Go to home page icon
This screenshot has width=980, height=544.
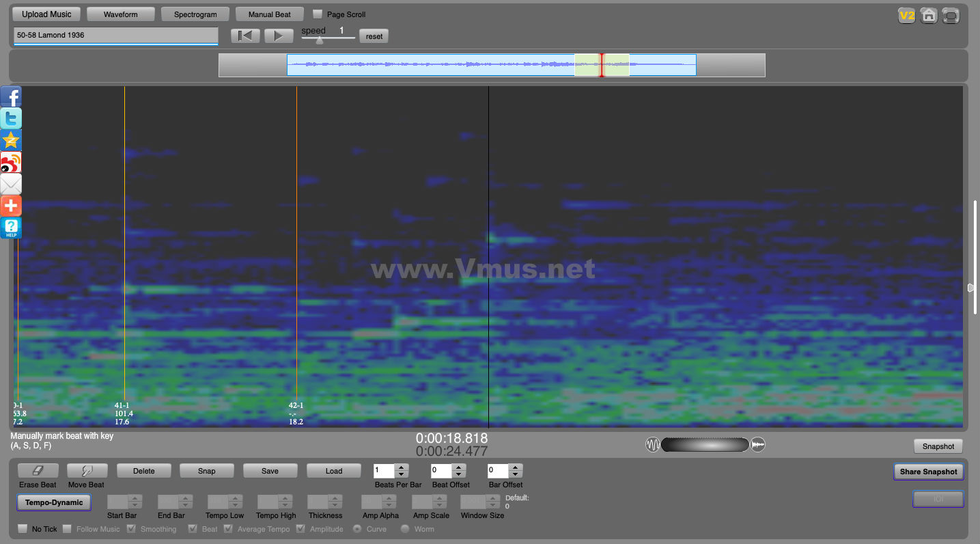point(928,15)
